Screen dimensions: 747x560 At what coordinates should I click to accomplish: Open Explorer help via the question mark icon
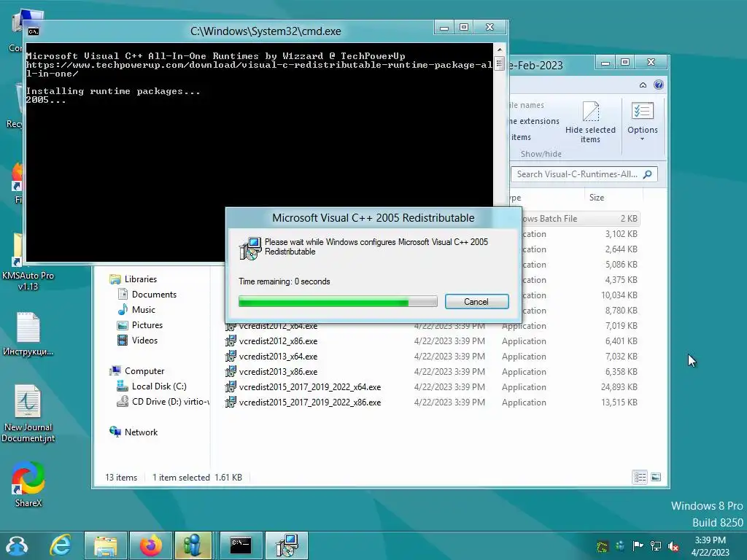[x=659, y=85]
